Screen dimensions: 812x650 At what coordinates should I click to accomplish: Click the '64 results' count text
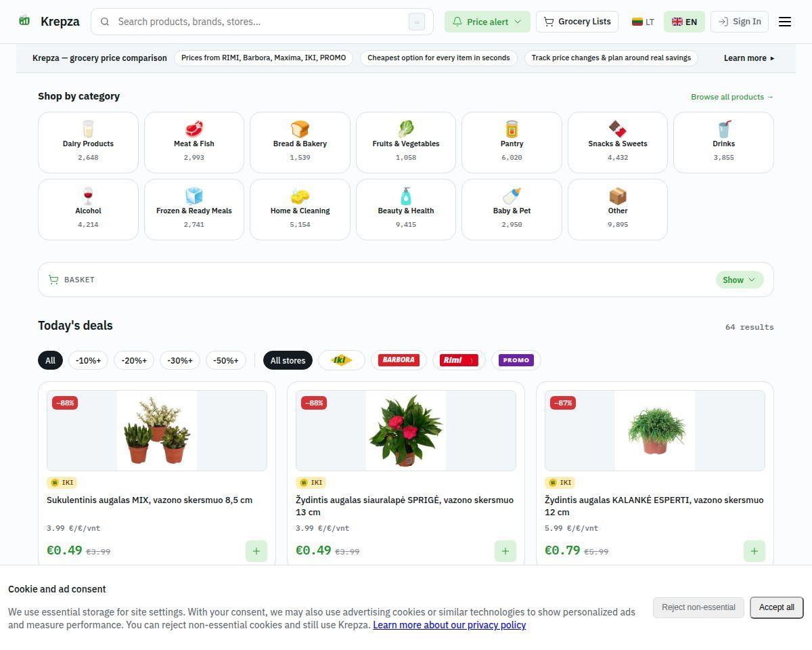click(749, 327)
